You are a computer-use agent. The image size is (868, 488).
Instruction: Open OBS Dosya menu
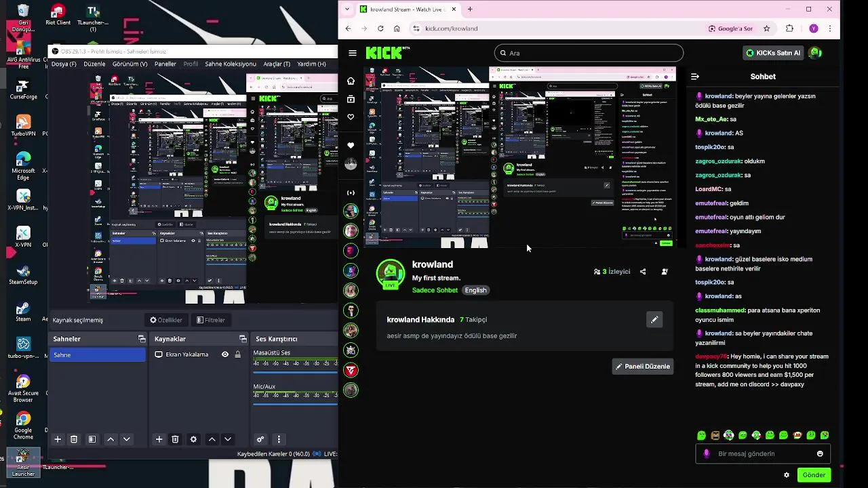click(64, 64)
